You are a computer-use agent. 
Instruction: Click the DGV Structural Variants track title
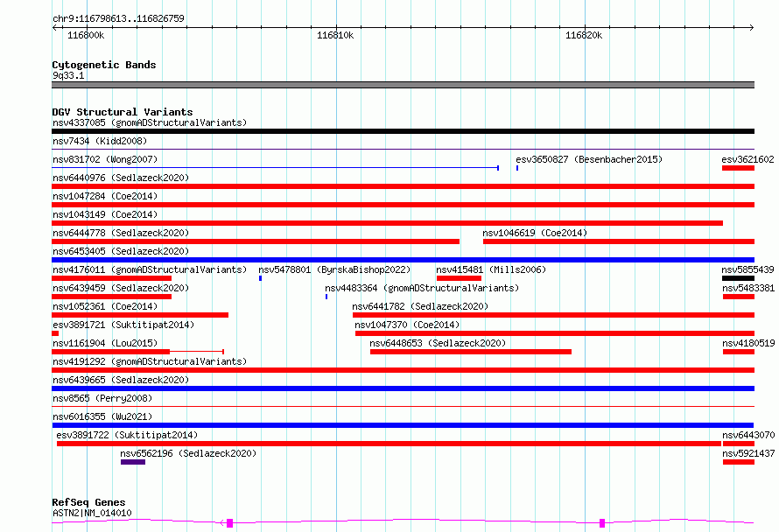(x=123, y=112)
